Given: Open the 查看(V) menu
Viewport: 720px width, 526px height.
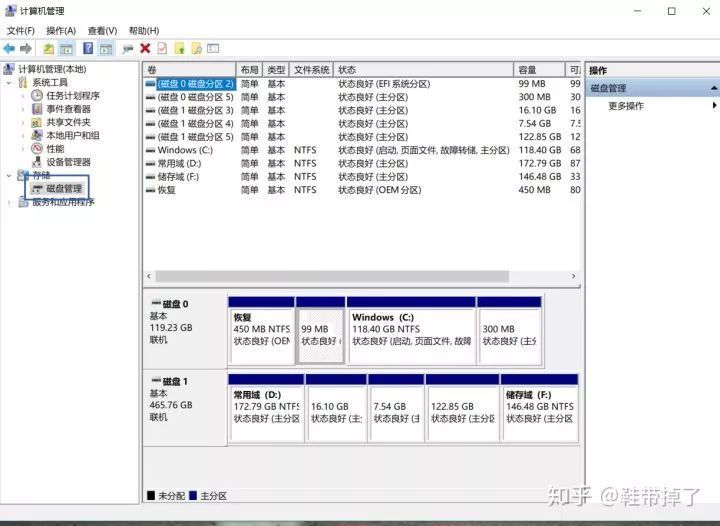Looking at the screenshot, I should (102, 31).
